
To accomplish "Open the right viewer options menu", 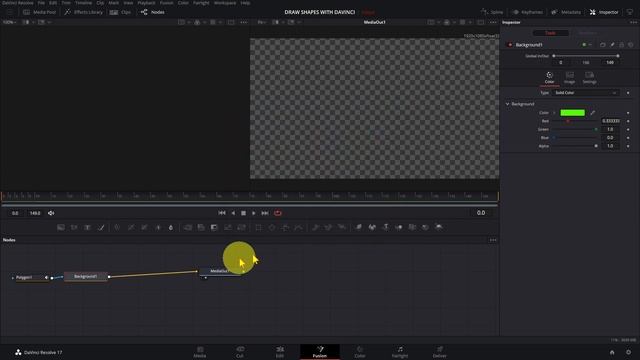I will coord(493,22).
